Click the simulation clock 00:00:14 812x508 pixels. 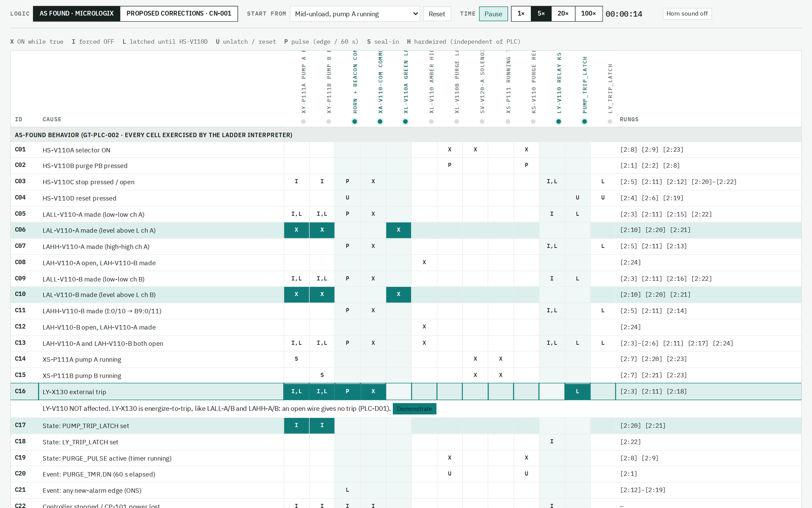coord(624,14)
